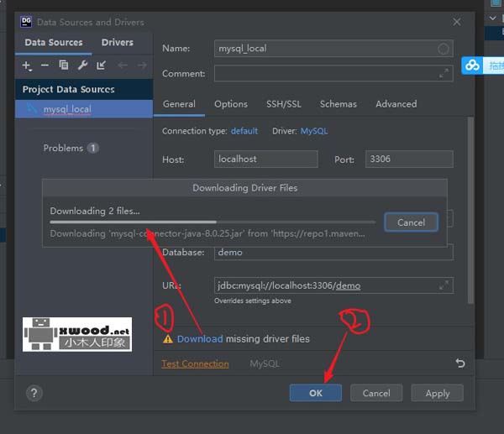
Task: Click the dialog Cancel button at bottom
Action: click(x=376, y=393)
